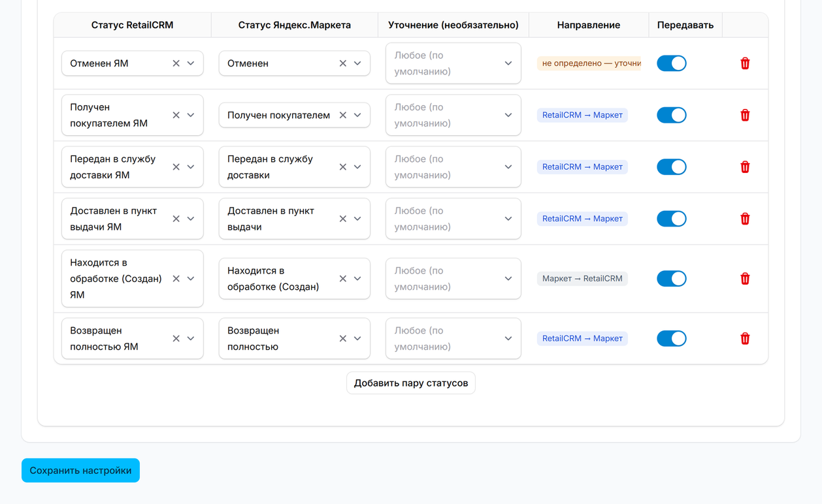Remove the Находится в обработке (Создан) ЯМ row
822x504 pixels.
pos(745,279)
